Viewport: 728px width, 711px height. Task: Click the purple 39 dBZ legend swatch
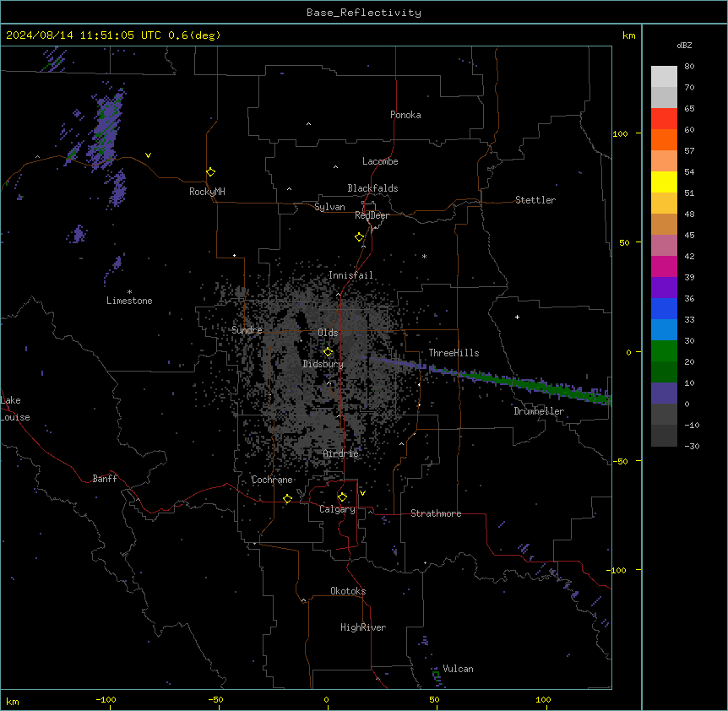(664, 288)
